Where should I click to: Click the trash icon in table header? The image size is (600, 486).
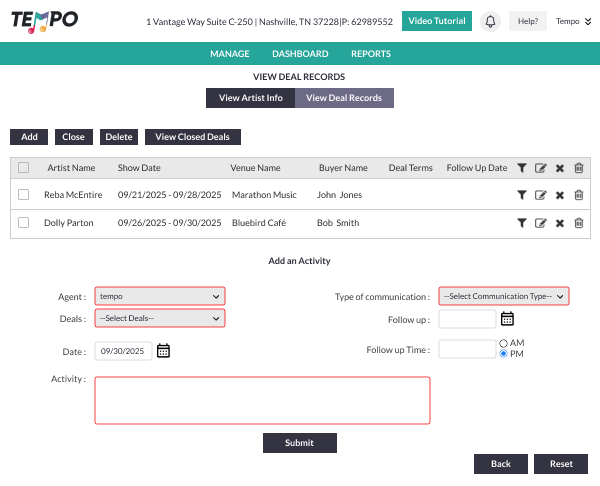tap(578, 168)
